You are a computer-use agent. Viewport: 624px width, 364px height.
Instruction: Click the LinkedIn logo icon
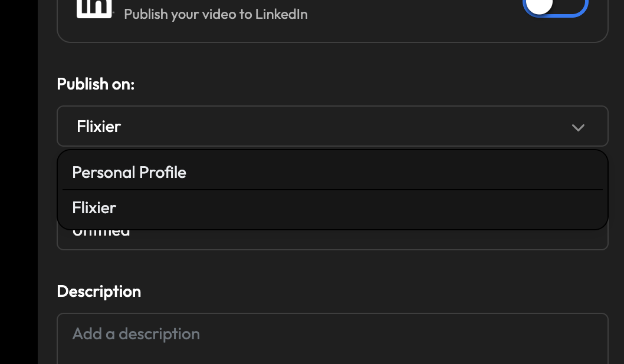94,8
